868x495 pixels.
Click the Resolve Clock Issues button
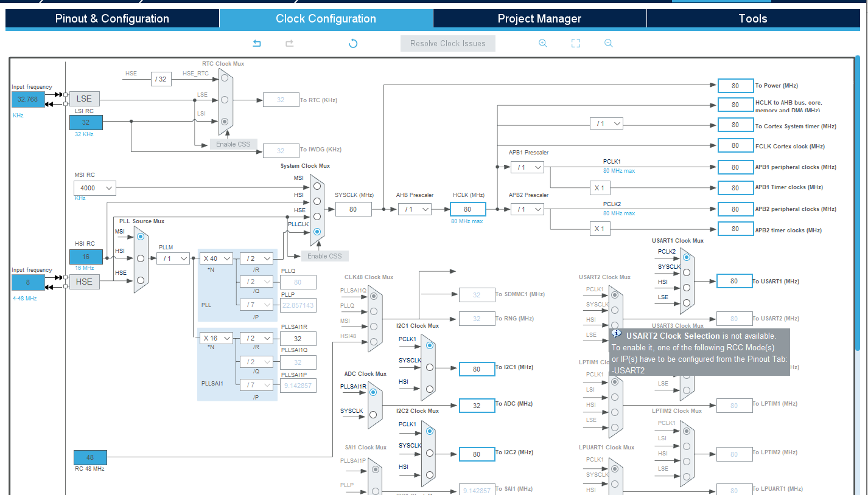click(447, 43)
